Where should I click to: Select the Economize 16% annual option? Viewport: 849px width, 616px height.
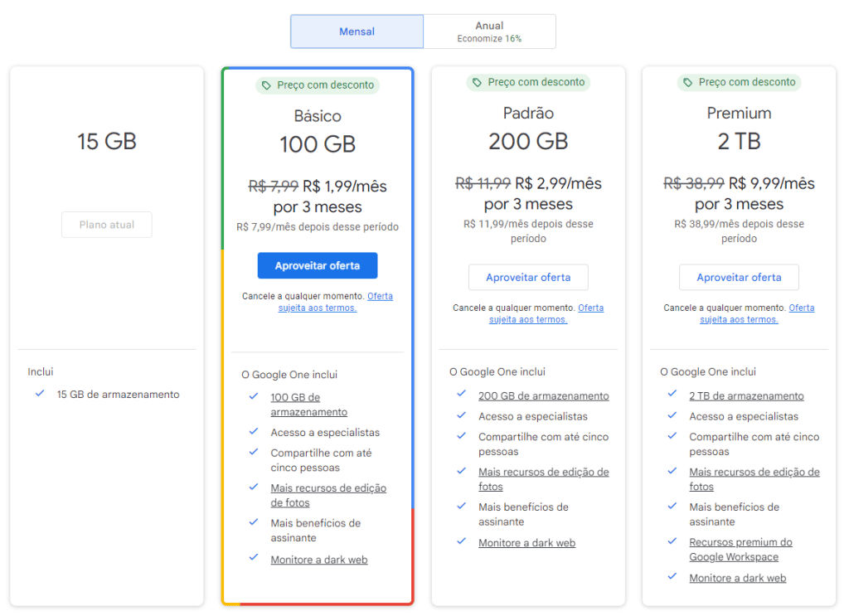tap(489, 36)
